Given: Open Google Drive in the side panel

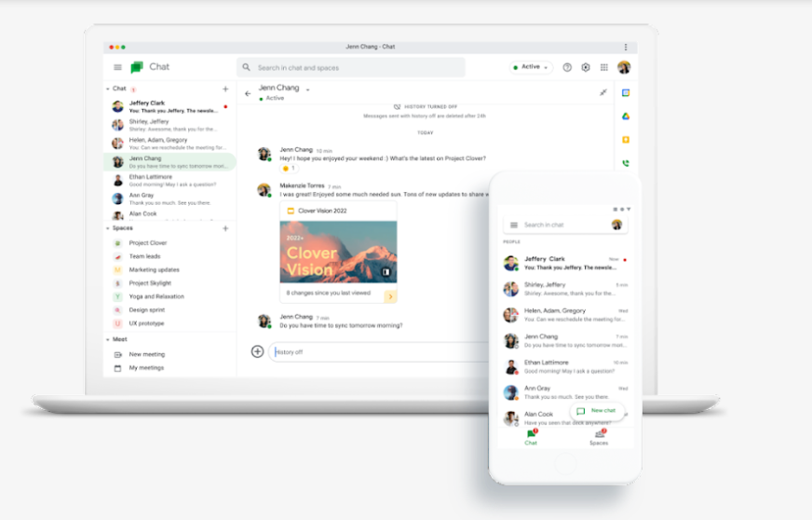Looking at the screenshot, I should [x=626, y=116].
